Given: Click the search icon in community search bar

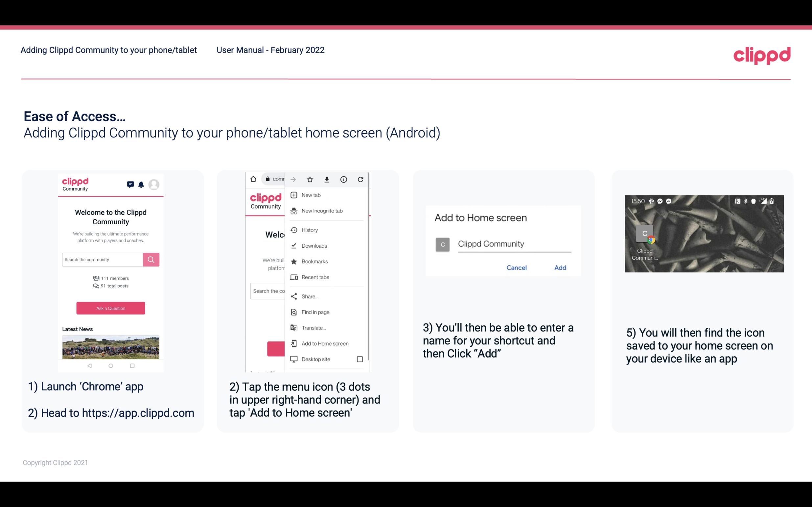Looking at the screenshot, I should click(151, 259).
